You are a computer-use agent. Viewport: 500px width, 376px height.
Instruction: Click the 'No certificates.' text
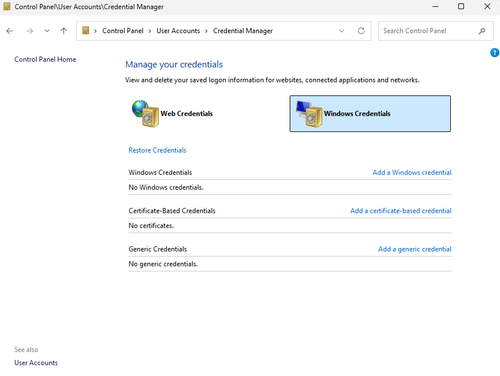[x=151, y=226]
